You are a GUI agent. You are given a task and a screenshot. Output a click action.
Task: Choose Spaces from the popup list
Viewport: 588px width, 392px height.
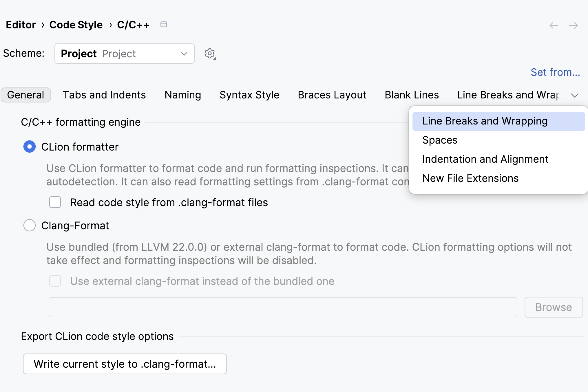[498, 140]
